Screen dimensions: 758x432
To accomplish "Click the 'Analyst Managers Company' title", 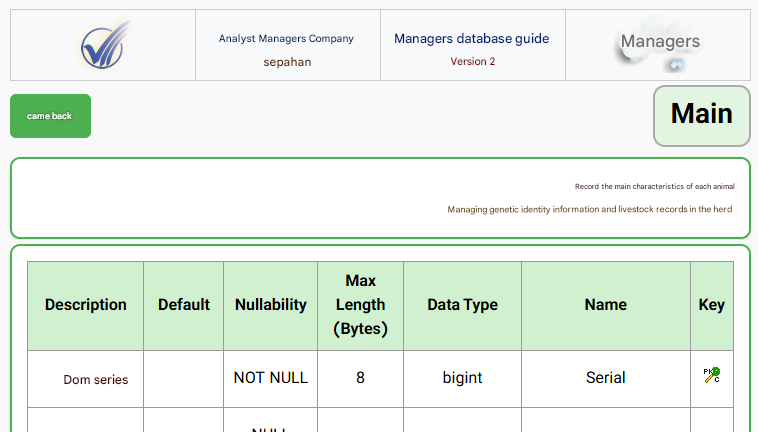I will tap(286, 39).
